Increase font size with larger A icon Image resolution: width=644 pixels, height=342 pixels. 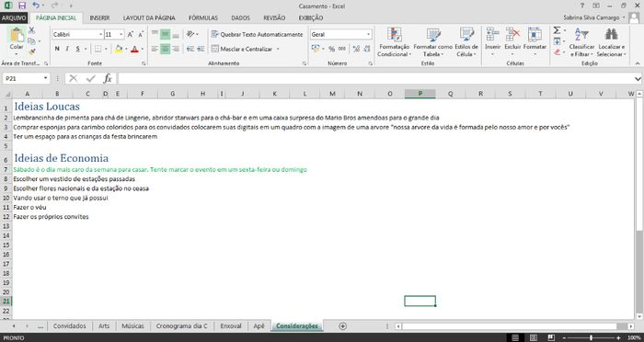[x=131, y=35]
